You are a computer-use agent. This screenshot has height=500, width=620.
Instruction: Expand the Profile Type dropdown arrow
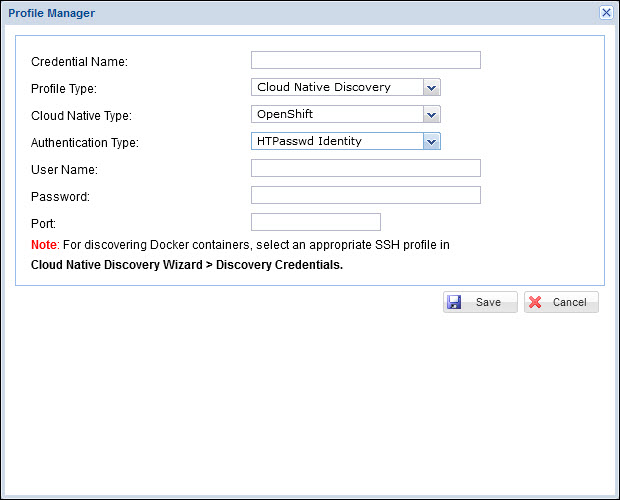[x=431, y=88]
